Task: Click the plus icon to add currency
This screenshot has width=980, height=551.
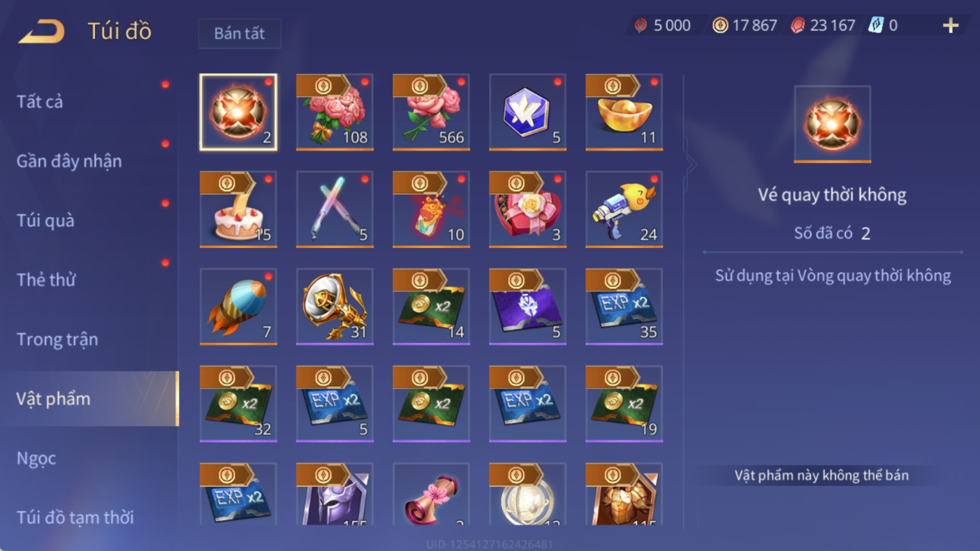Action: [x=950, y=26]
